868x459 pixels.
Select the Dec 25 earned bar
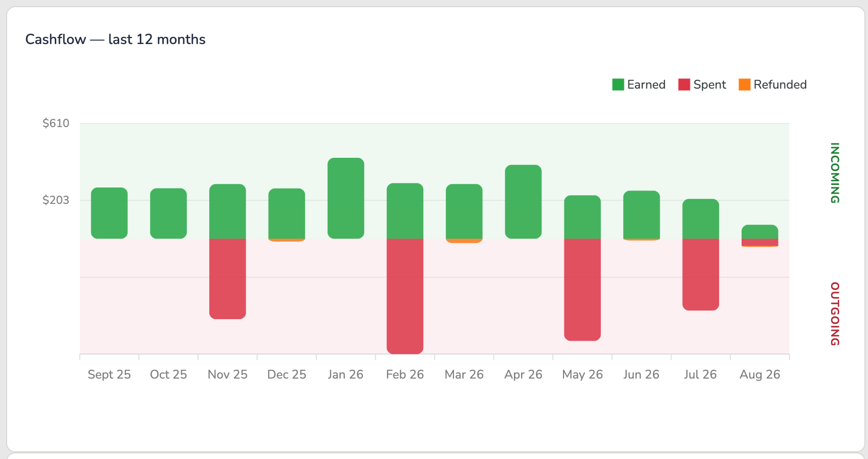click(287, 214)
